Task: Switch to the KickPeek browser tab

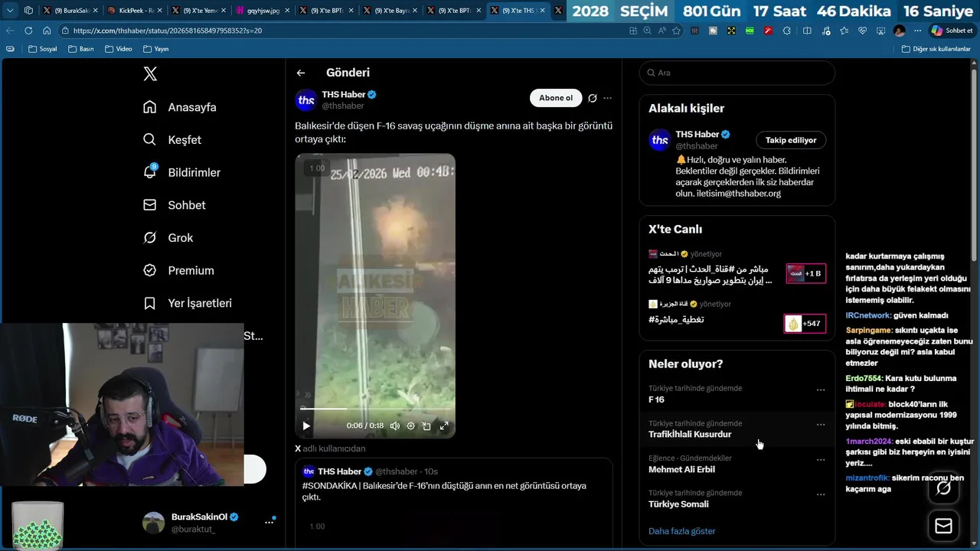Action: coord(136,11)
